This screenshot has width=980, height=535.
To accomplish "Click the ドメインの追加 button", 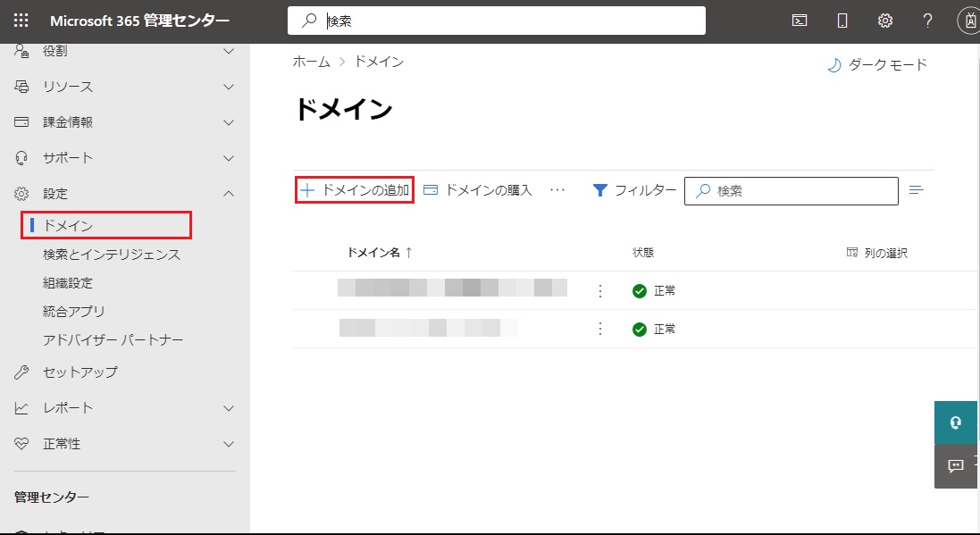I will click(355, 190).
